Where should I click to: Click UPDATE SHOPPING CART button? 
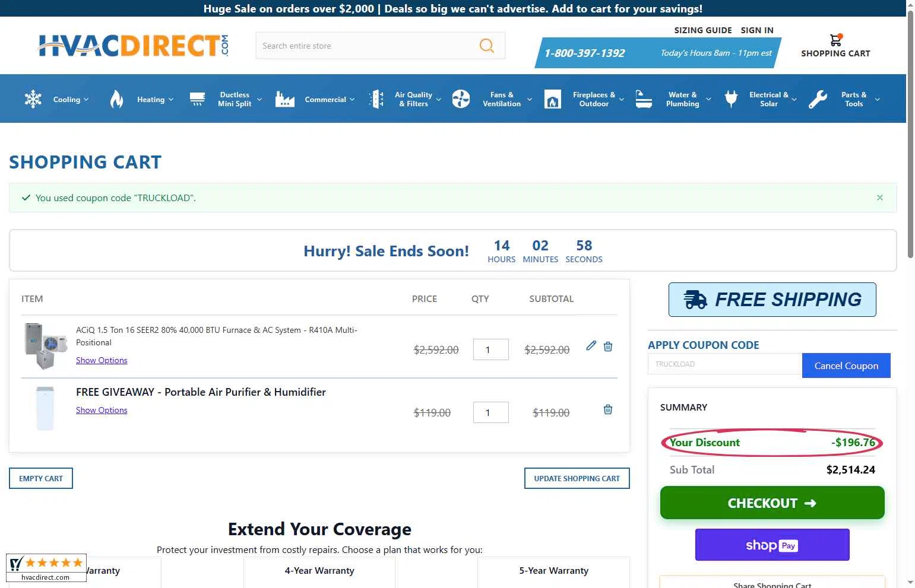pyautogui.click(x=577, y=478)
